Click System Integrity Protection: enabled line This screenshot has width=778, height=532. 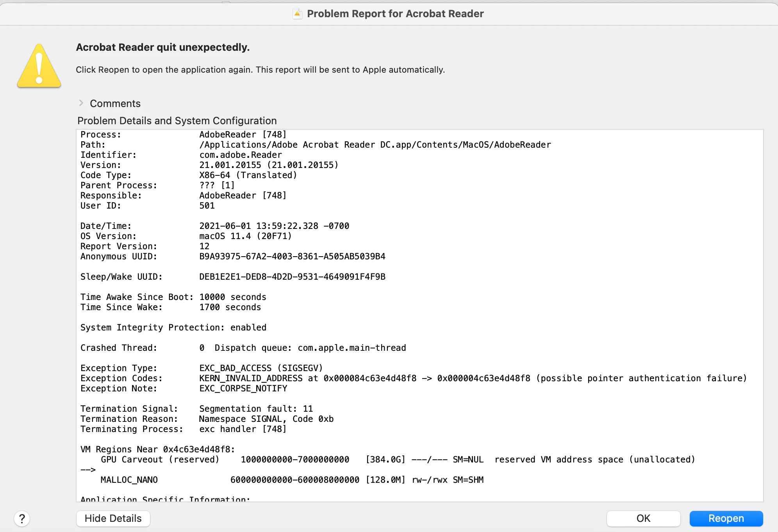(173, 328)
